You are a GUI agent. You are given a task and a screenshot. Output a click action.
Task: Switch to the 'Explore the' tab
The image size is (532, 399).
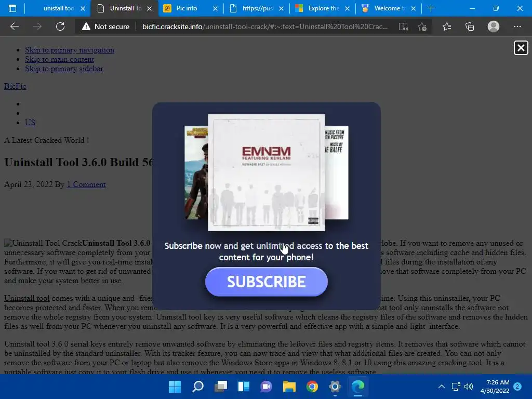pos(323,8)
